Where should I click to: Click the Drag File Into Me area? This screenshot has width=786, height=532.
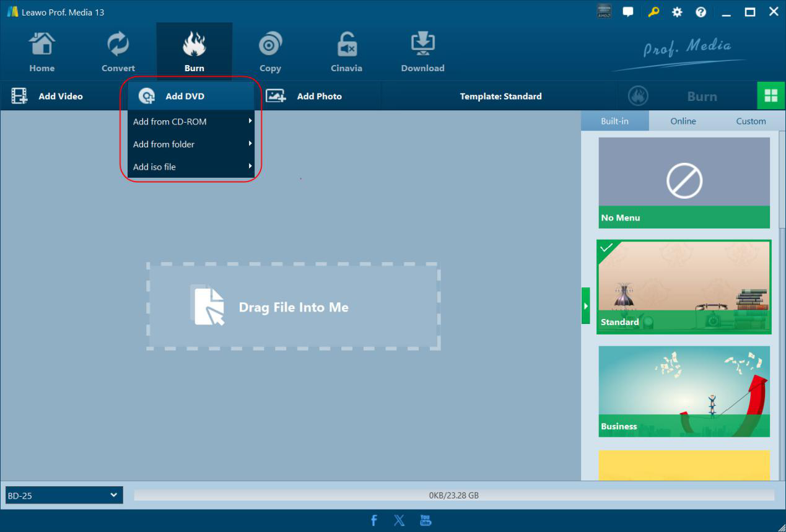[x=294, y=307]
